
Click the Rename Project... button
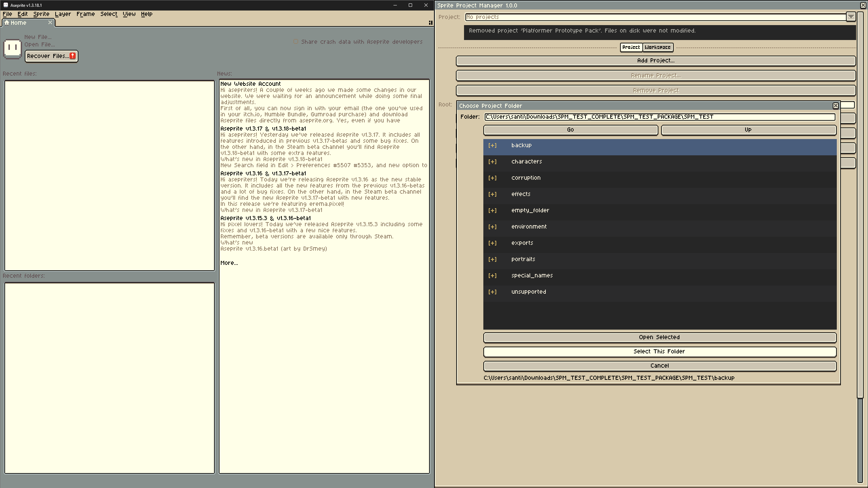656,76
